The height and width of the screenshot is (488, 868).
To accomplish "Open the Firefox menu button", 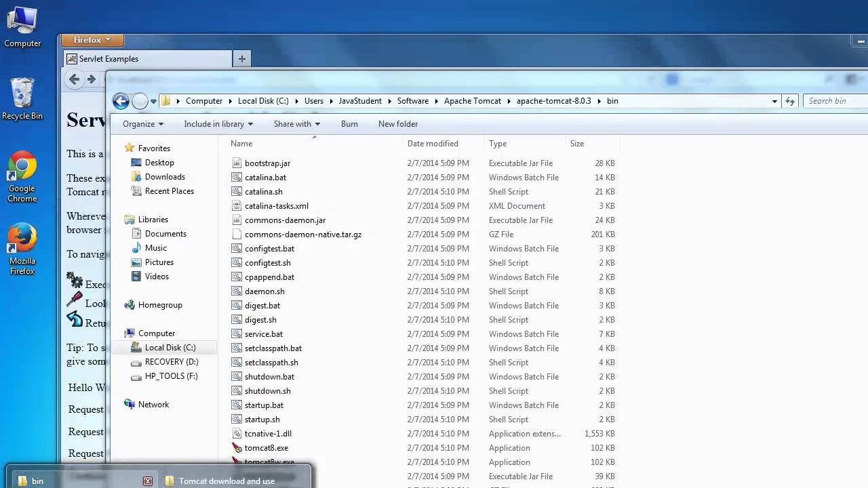I will pos(92,40).
